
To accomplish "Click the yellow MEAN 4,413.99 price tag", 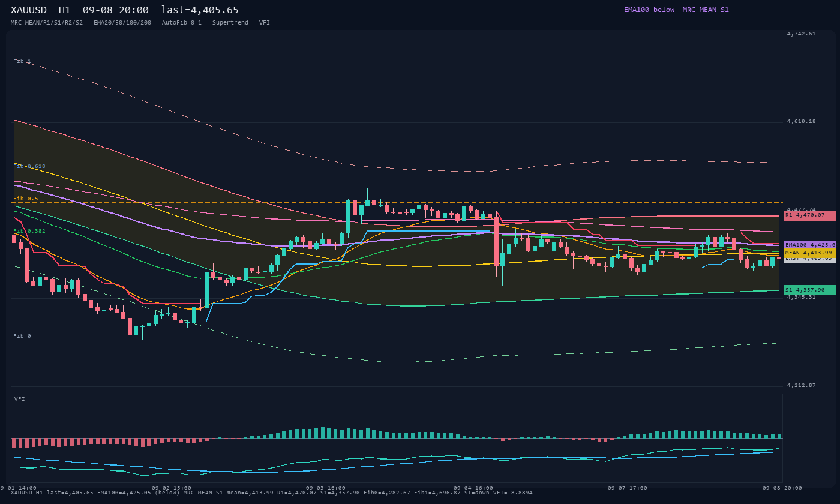I will point(809,253).
